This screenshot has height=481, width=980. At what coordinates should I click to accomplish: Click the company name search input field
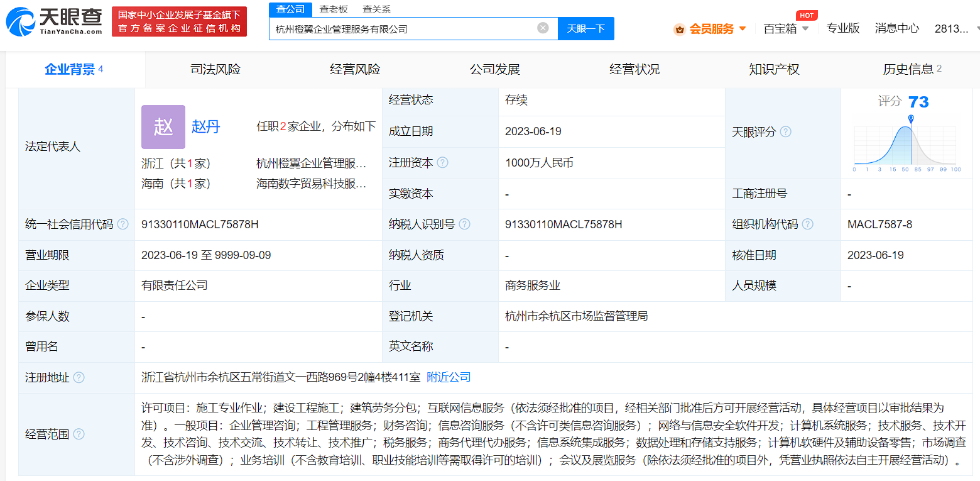click(405, 28)
